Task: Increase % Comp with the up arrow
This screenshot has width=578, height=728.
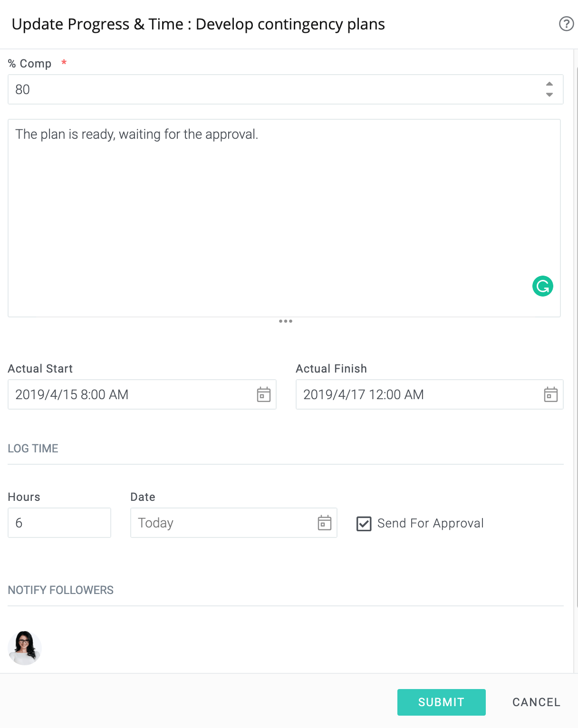Action: coord(549,84)
